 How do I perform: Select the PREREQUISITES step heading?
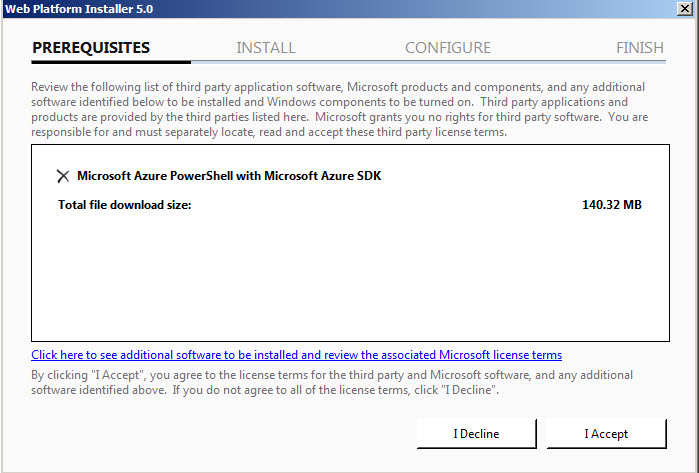pos(91,48)
